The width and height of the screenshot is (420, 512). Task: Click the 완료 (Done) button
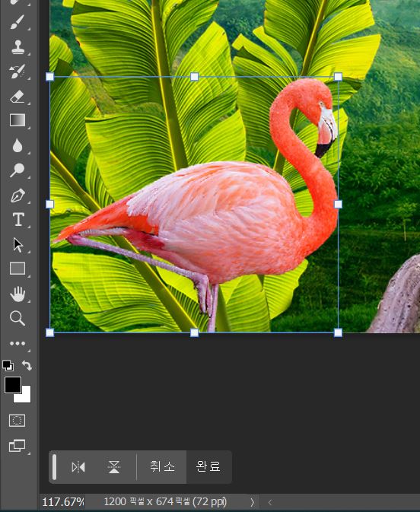(208, 466)
